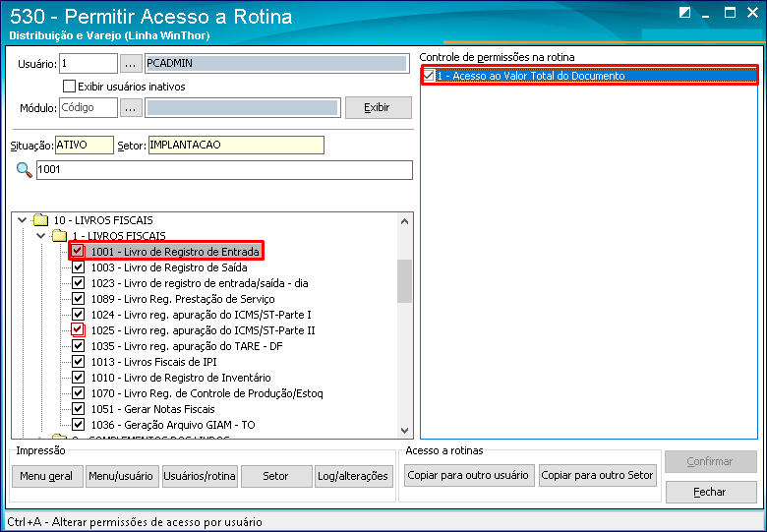Toggle Acesso ao Valor Total do Documento checkbox

(x=429, y=76)
